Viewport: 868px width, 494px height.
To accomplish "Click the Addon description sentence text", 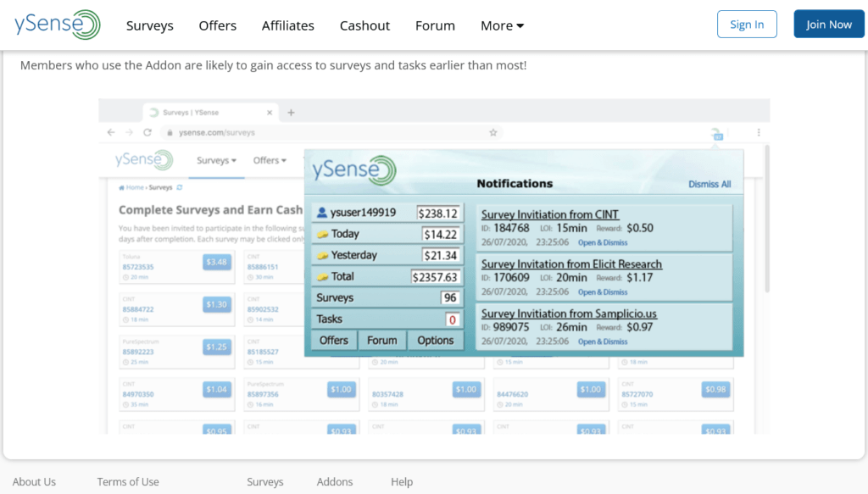I will pos(274,65).
